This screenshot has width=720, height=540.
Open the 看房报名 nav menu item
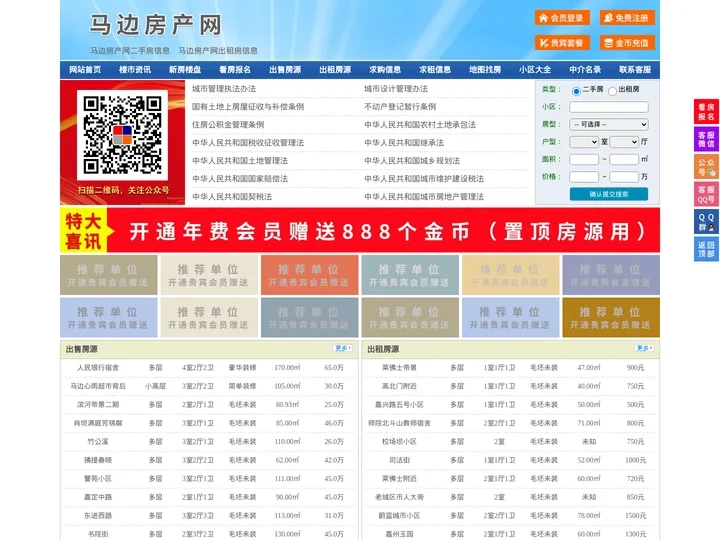tap(235, 70)
